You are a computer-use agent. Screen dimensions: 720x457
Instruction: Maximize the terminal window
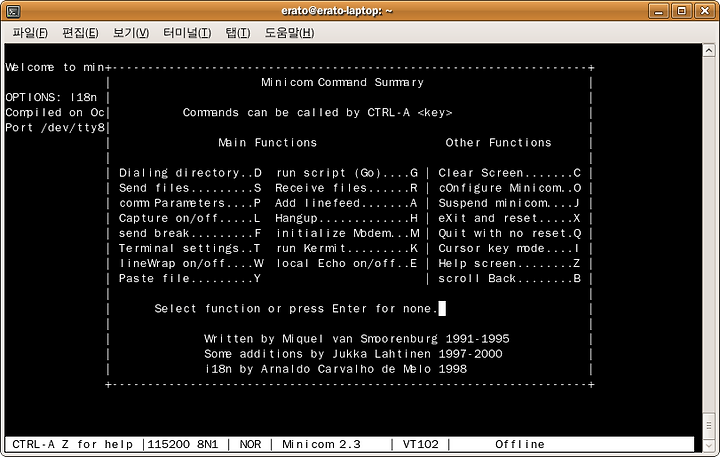click(681, 11)
